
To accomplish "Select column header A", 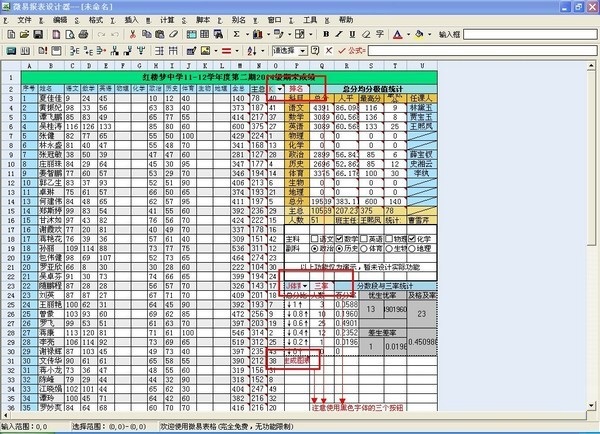I will pos(29,66).
